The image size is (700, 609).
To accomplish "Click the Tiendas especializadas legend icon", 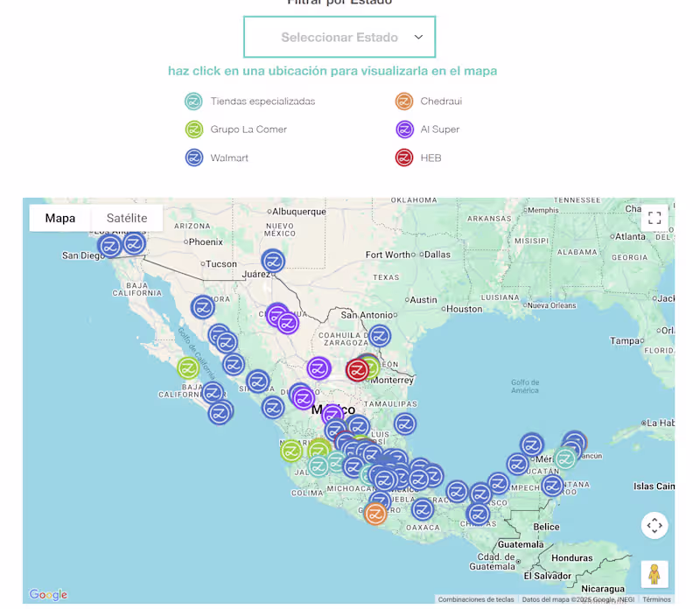I will (193, 101).
